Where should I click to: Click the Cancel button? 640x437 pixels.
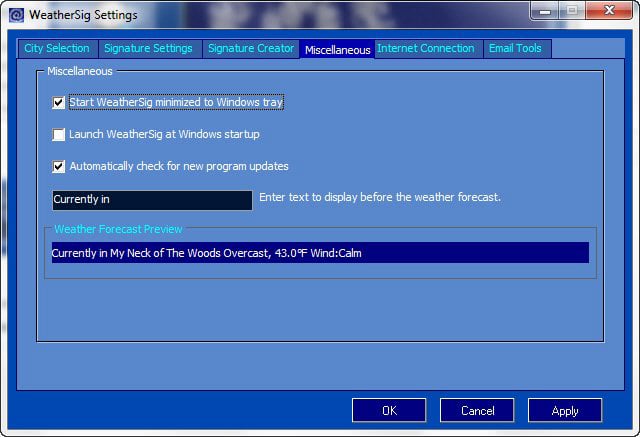click(x=477, y=410)
